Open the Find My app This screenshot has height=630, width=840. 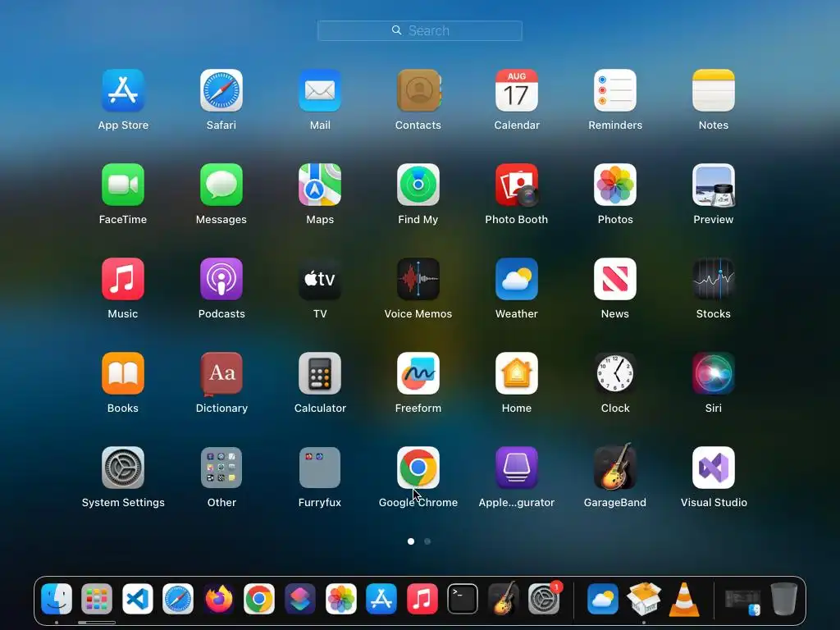pyautogui.click(x=418, y=185)
